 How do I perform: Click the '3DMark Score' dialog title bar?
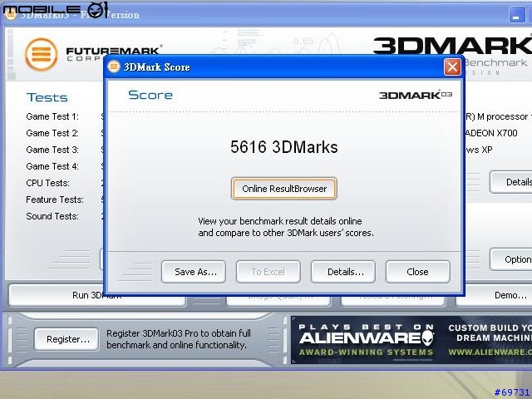283,66
